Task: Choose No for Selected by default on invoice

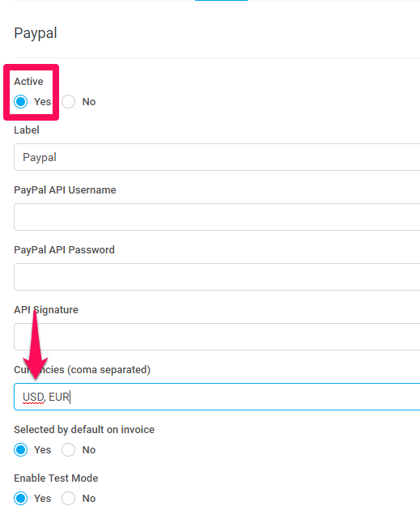Action: (x=68, y=449)
